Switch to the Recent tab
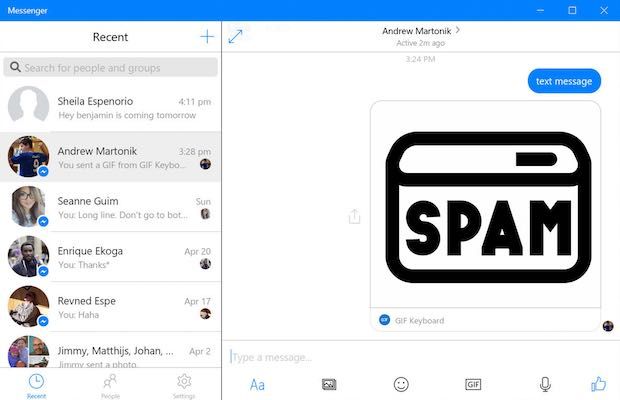The height and width of the screenshot is (400, 620). (36, 386)
